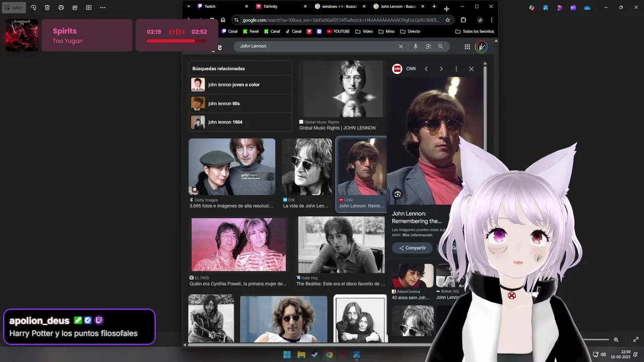The image size is (644, 362).
Task: Go to previous image in CNN preview panel
Action: (x=426, y=69)
